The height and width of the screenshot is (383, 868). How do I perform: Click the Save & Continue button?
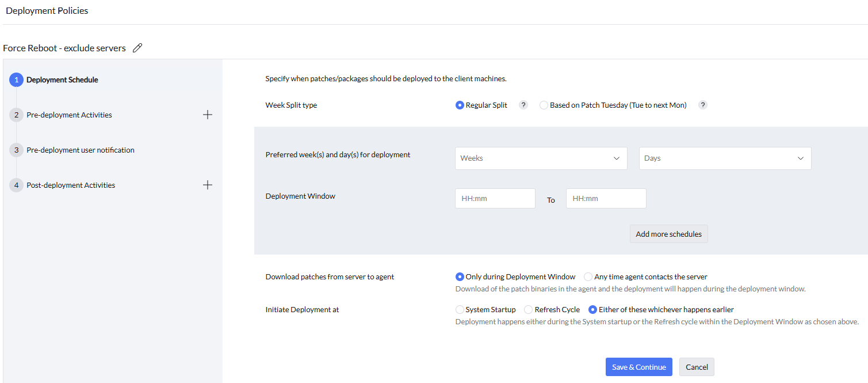638,367
